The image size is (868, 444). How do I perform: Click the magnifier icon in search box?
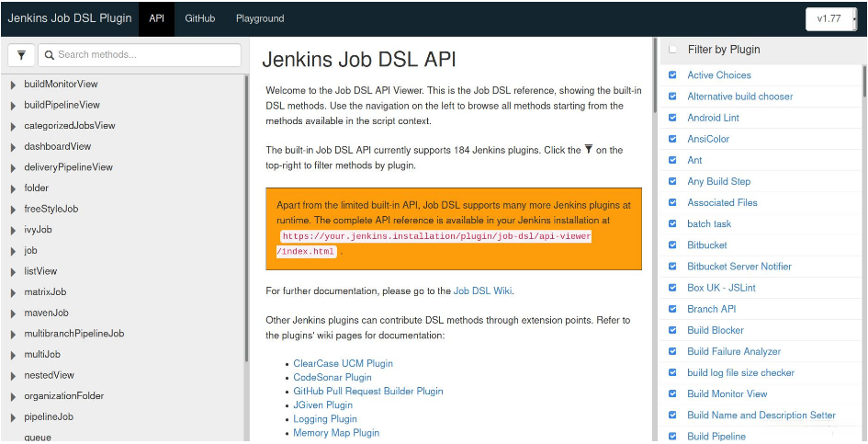(x=48, y=55)
